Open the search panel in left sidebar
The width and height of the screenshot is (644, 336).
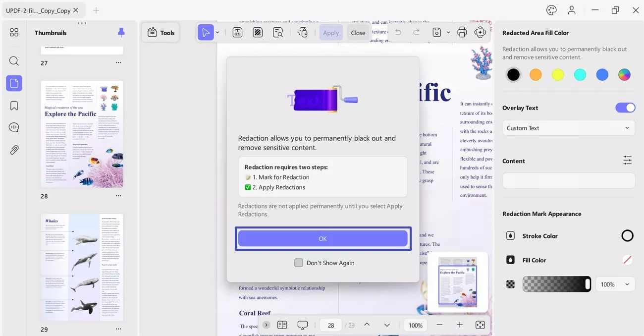tap(14, 61)
